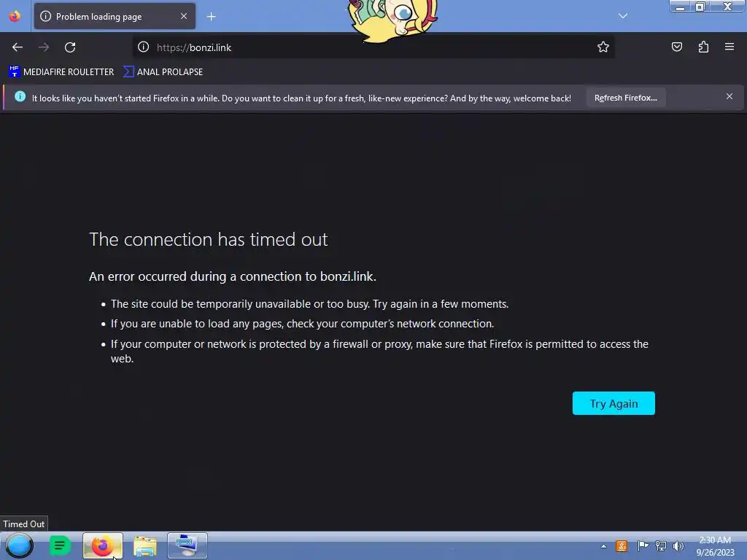Bookmark this page with the star icon

[x=603, y=47]
